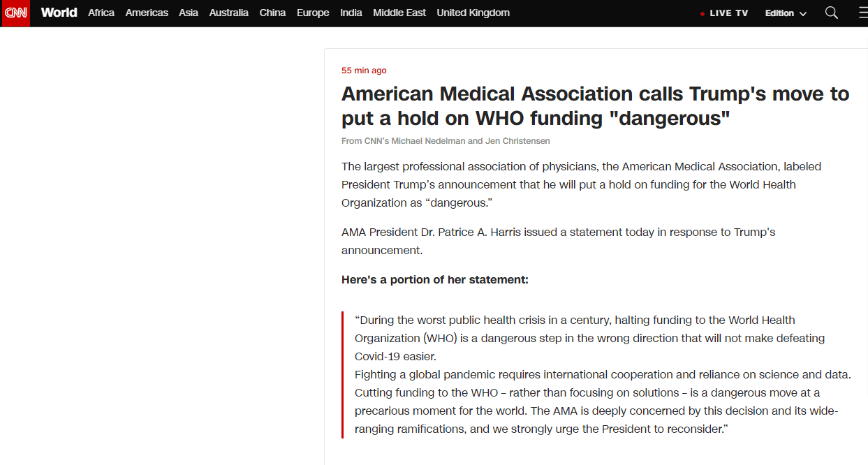Open the United Kingdom section

tap(473, 13)
